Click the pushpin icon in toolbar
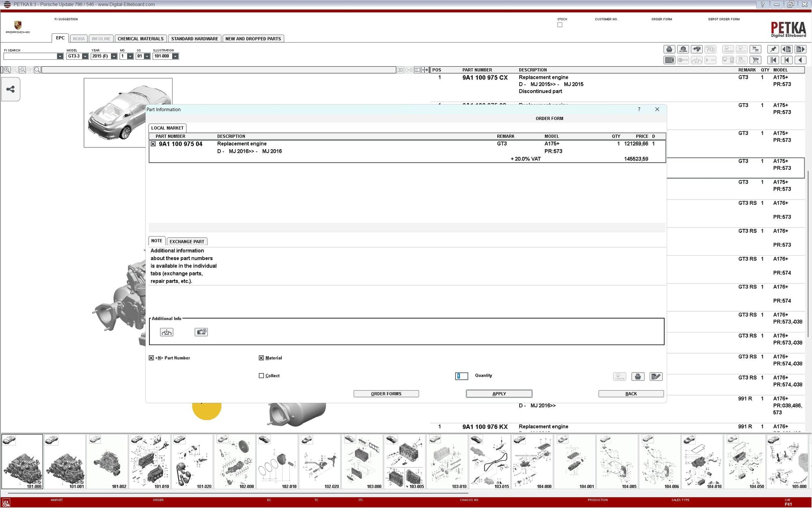This screenshot has width=812, height=508. pyautogui.click(x=773, y=49)
